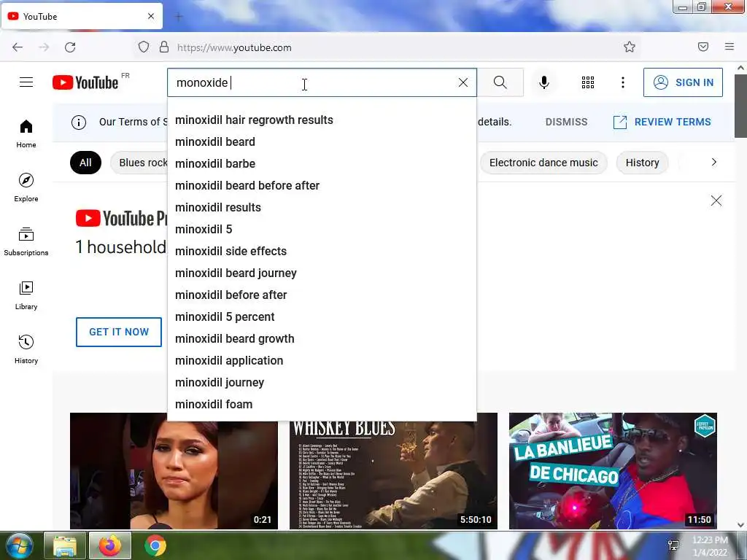Click the GET IT NOW button

(119, 332)
